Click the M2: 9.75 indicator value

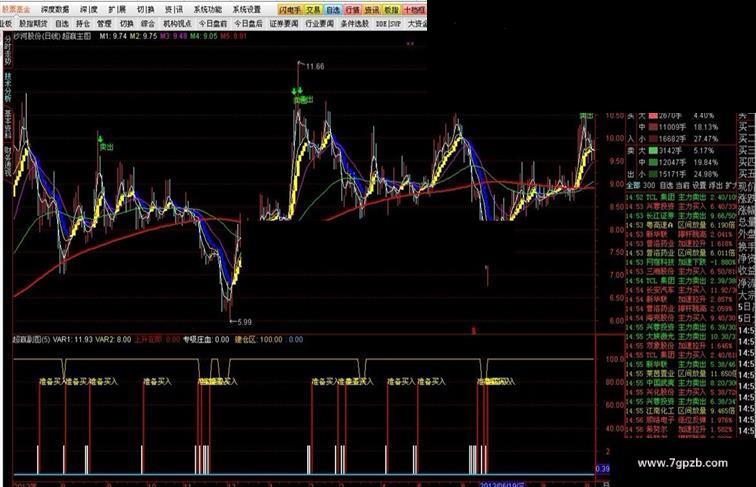143,36
